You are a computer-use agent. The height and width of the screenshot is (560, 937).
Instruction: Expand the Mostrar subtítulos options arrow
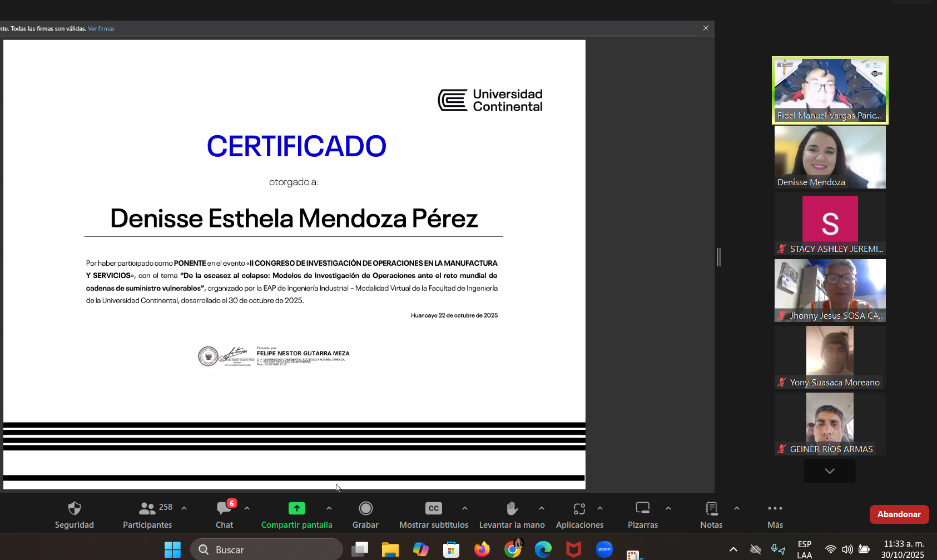point(465,508)
